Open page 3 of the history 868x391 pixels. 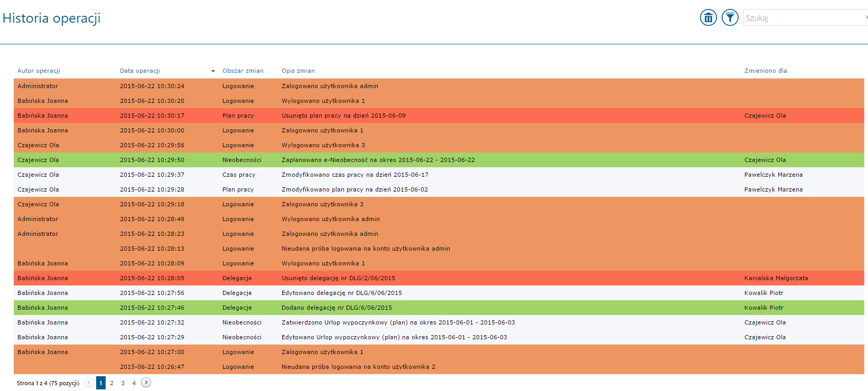click(123, 383)
